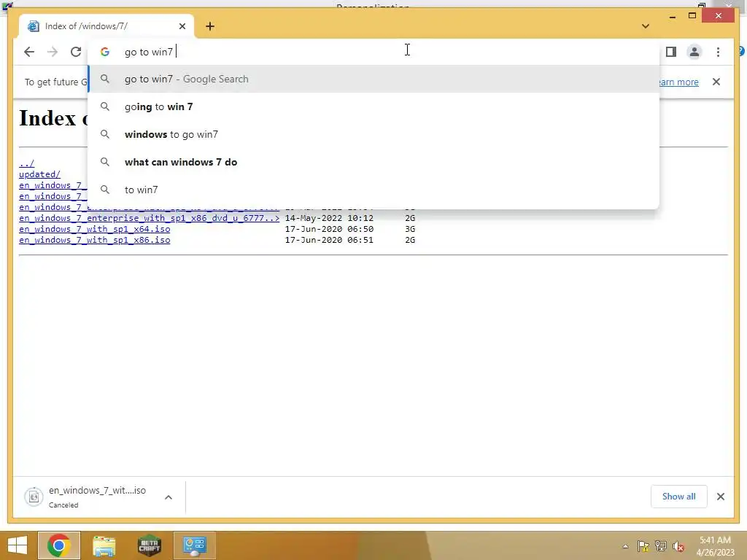Viewport: 747px width, 560px height.
Task: Download en_windows_7_with_sp1_x86.iso
Action: [94, 240]
